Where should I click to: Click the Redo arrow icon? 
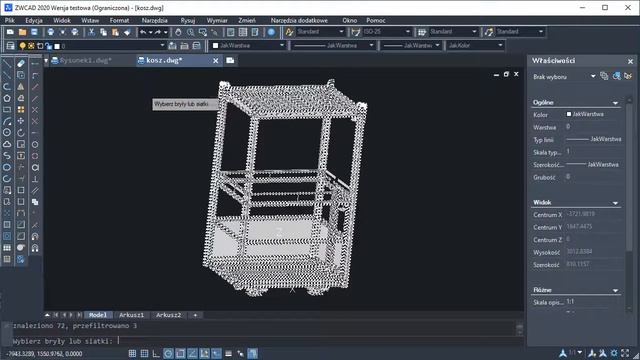pos(158,32)
